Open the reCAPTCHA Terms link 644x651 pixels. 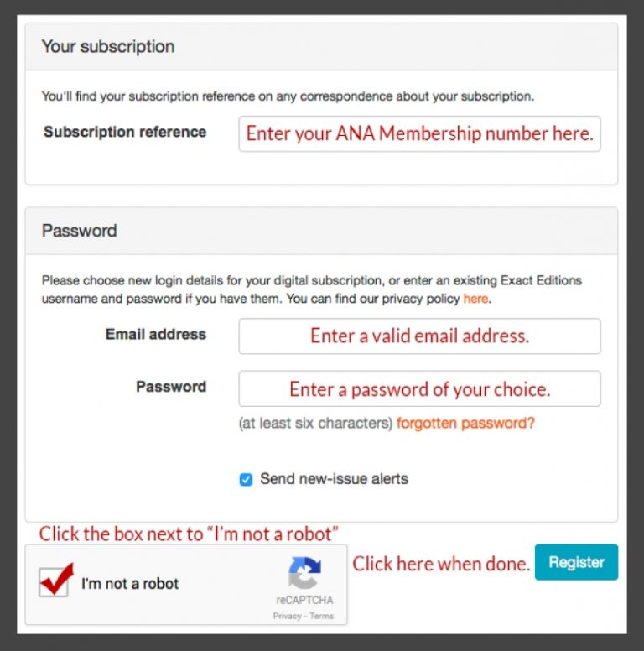(x=321, y=616)
